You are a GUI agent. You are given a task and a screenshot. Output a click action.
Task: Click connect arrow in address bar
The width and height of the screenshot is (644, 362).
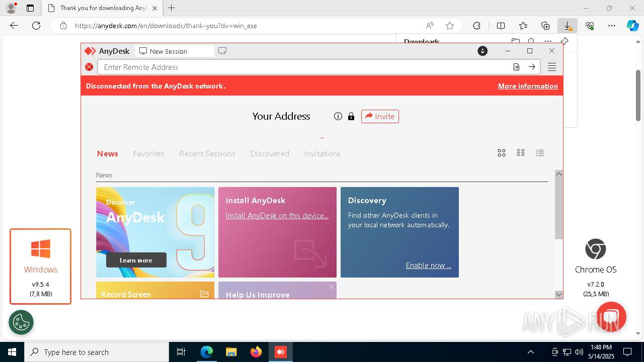point(532,67)
